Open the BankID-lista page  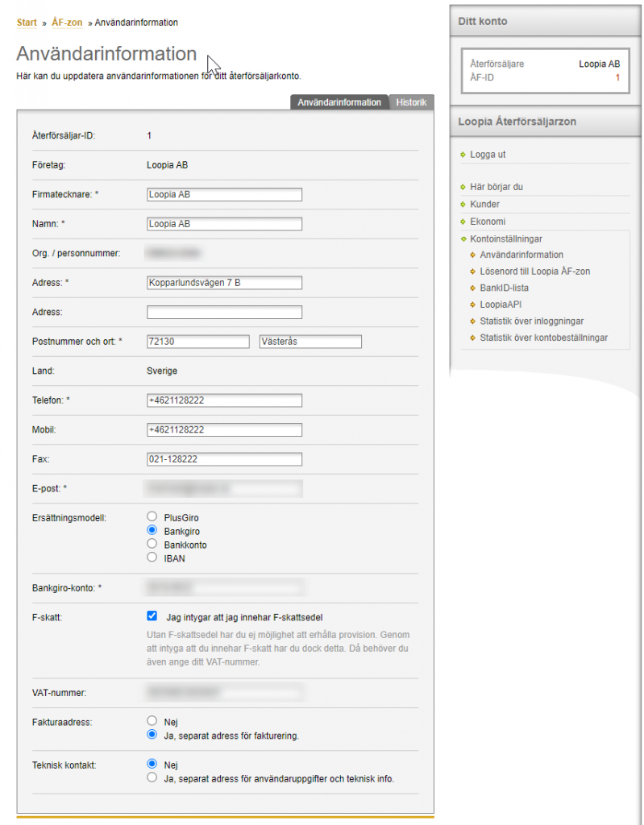(504, 288)
